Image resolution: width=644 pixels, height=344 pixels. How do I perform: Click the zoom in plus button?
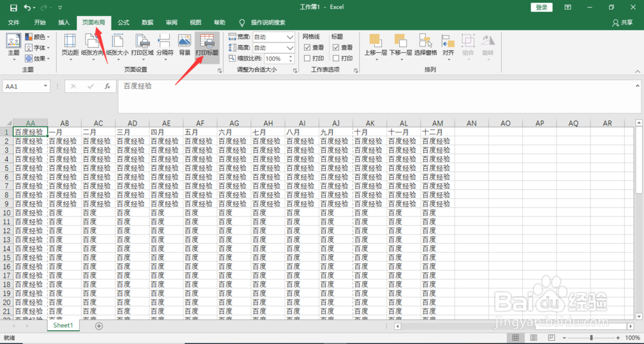[618, 338]
